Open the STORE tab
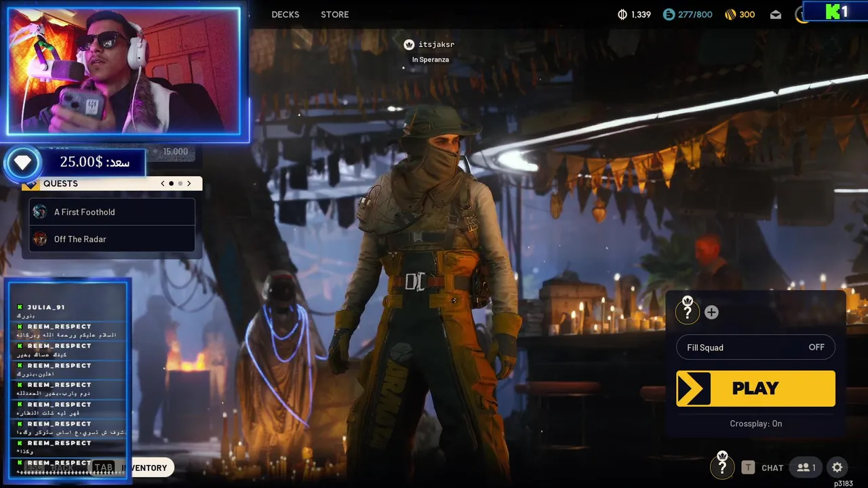 (335, 14)
